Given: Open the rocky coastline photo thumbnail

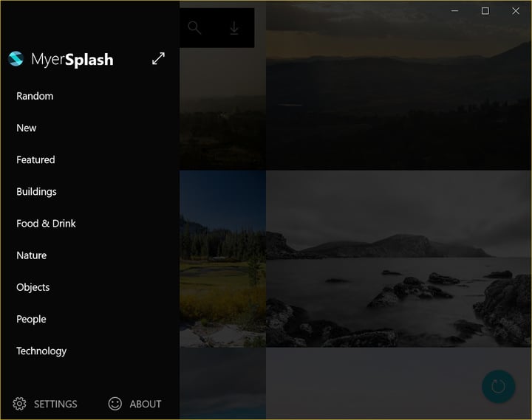Looking at the screenshot, I should (x=399, y=258).
